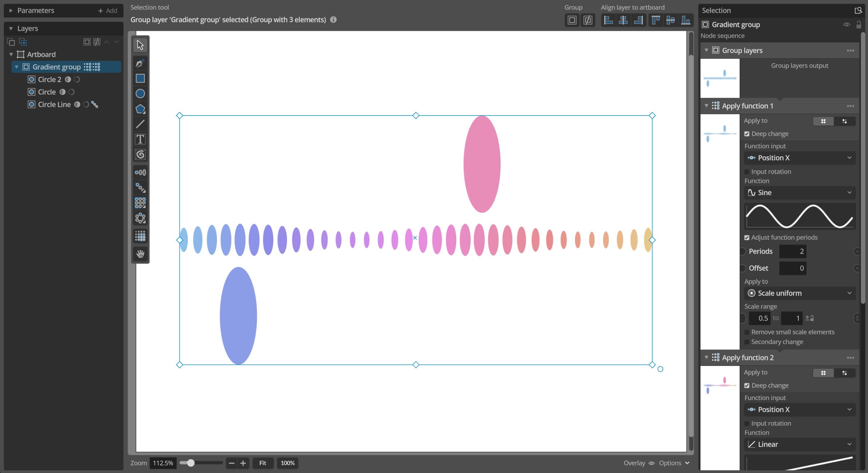The width and height of the screenshot is (868, 473).
Task: Select the Rectangle shape tool
Action: tap(140, 78)
